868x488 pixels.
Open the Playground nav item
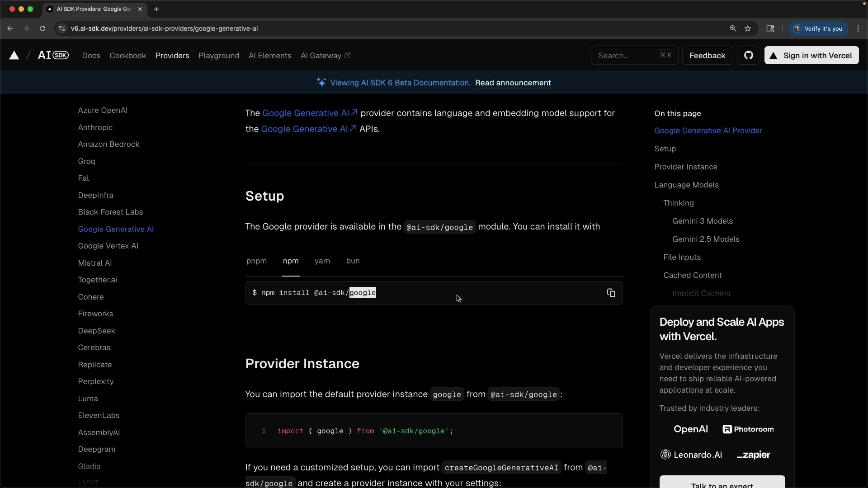[x=219, y=56]
